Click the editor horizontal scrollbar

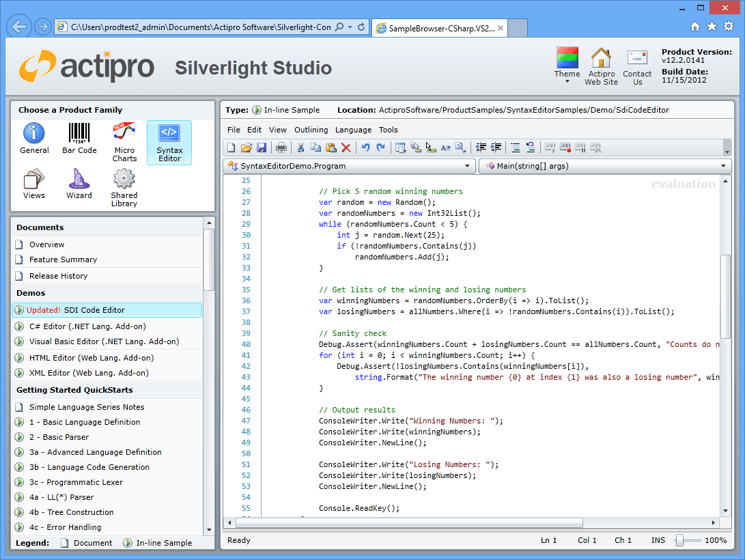[x=409, y=522]
